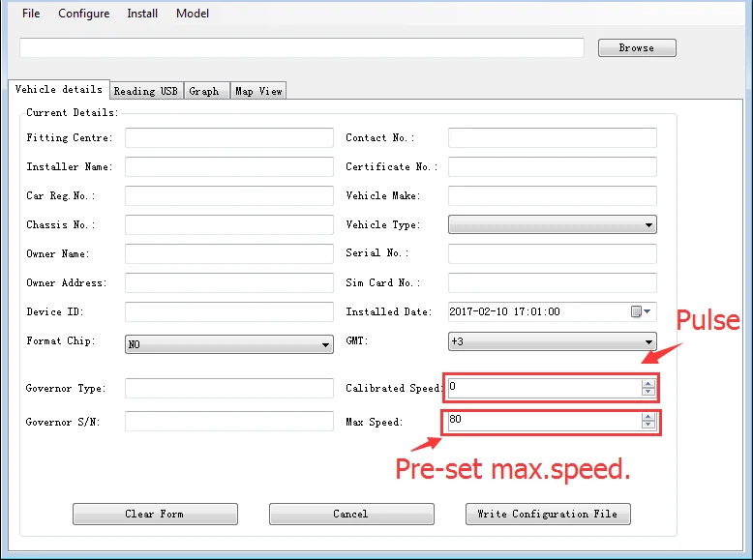Open the Model menu

pyautogui.click(x=192, y=14)
